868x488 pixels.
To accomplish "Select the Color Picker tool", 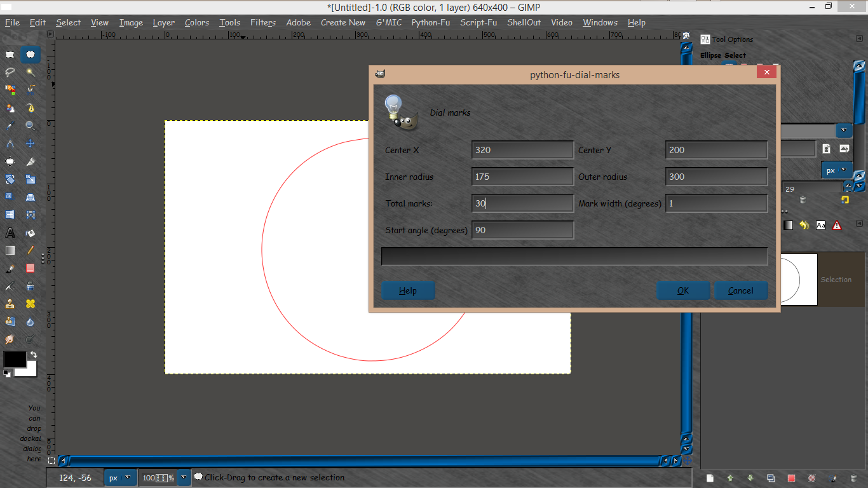I will (10, 126).
